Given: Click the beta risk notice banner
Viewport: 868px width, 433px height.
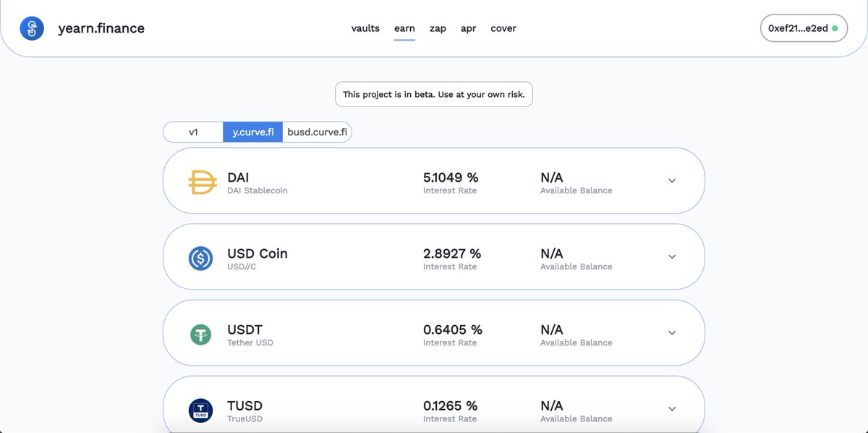Looking at the screenshot, I should pos(434,94).
